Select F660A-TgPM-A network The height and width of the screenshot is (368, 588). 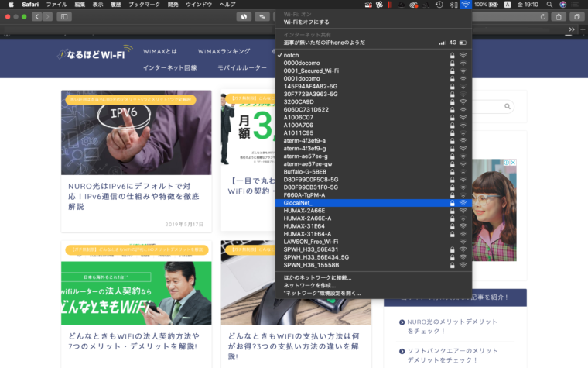373,195
